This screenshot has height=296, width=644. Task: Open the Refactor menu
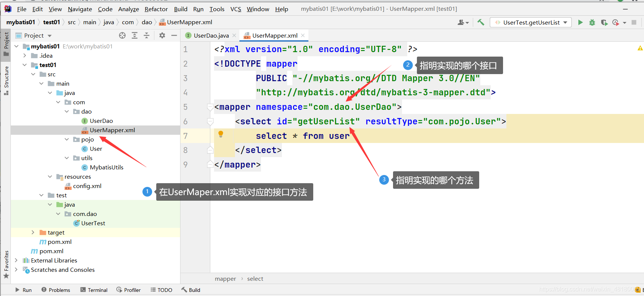click(x=156, y=9)
